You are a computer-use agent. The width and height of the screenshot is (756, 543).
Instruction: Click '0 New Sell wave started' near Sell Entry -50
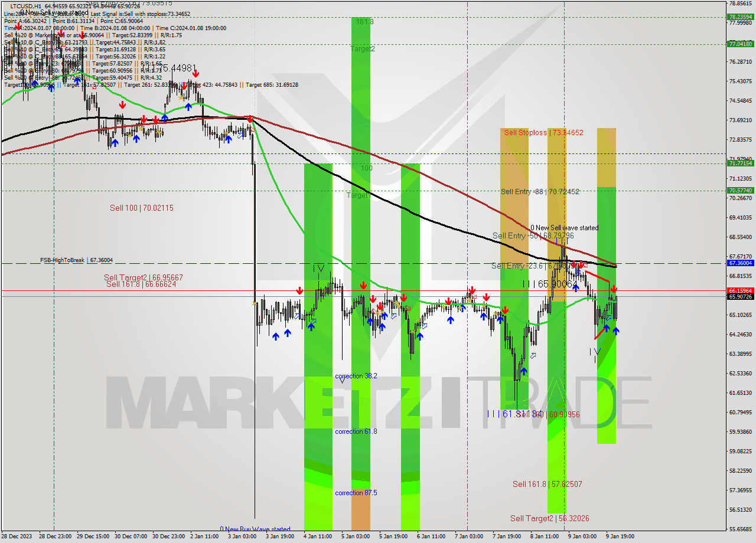point(564,228)
